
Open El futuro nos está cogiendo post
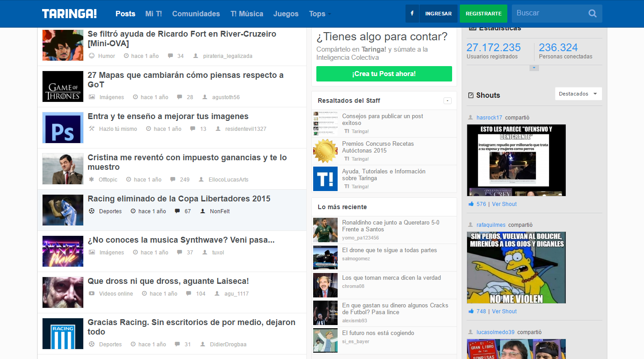click(378, 333)
